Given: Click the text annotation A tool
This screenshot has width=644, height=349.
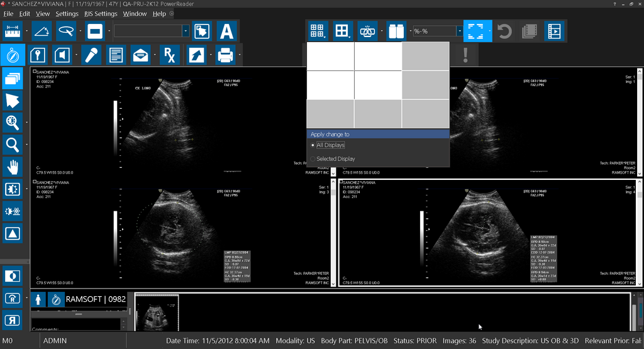Looking at the screenshot, I should click(226, 31).
